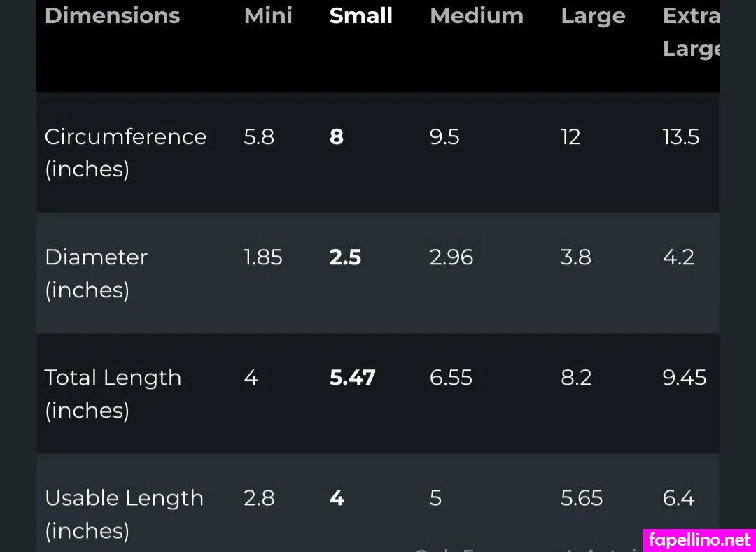Click the Dimensions header cell

coord(112,16)
